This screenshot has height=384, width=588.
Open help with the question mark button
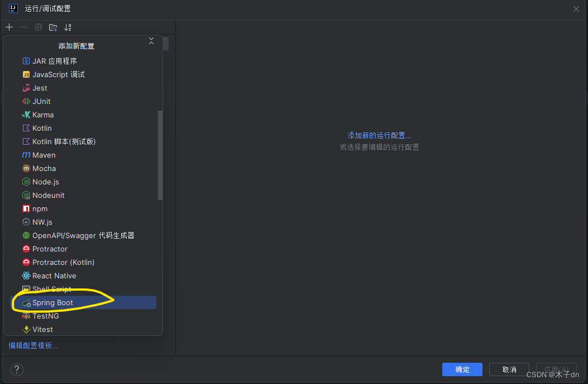point(17,369)
